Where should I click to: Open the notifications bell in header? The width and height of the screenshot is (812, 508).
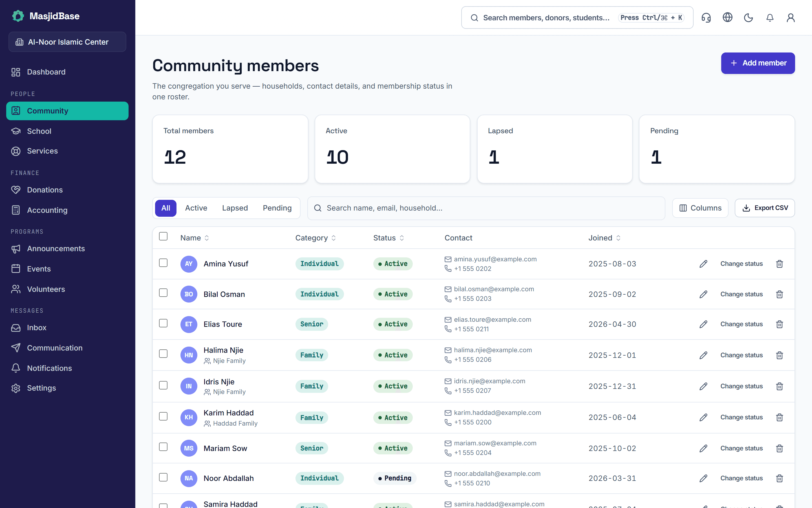tap(770, 17)
